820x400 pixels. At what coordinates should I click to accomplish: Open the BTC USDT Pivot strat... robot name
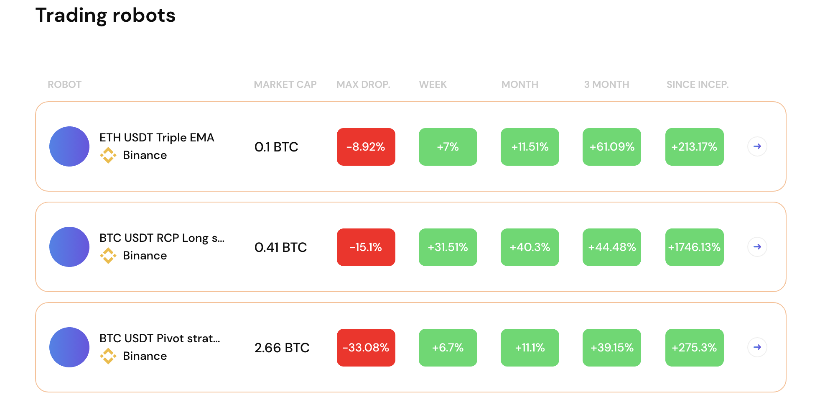(160, 338)
